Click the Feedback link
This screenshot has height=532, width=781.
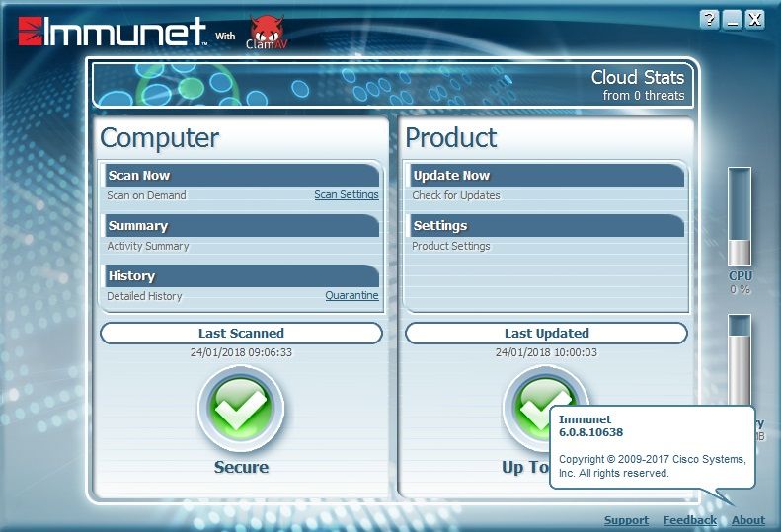[x=690, y=520]
